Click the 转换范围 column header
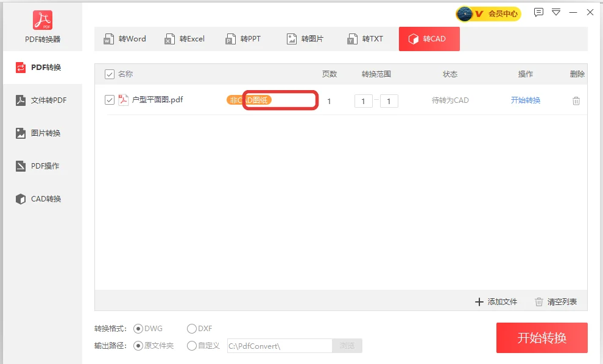Image resolution: width=603 pixels, height=364 pixels. pos(376,74)
